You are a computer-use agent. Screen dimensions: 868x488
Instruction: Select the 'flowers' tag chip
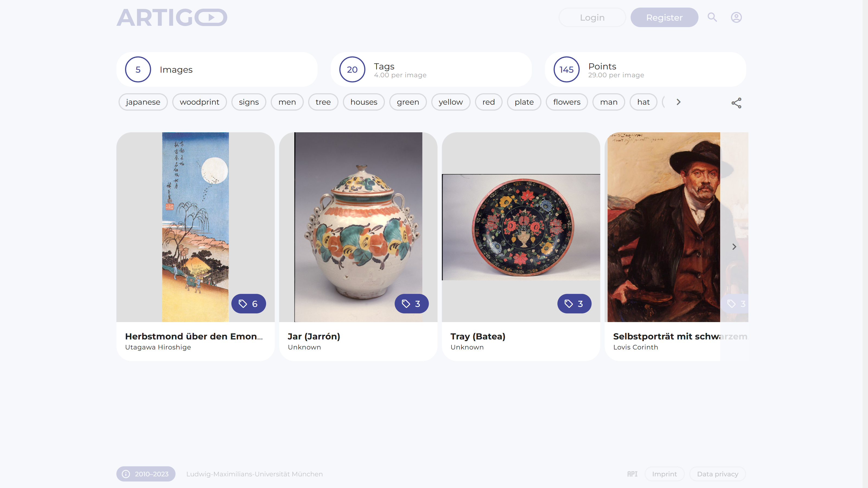point(566,102)
